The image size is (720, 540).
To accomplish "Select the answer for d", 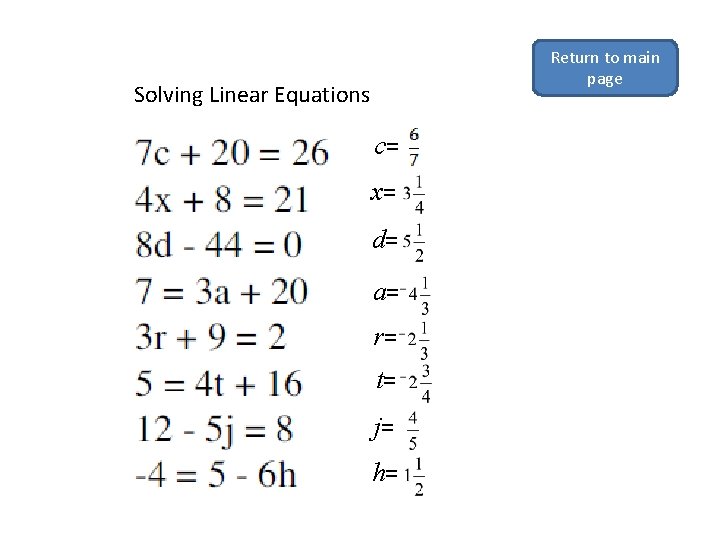I will pyautogui.click(x=400, y=240).
